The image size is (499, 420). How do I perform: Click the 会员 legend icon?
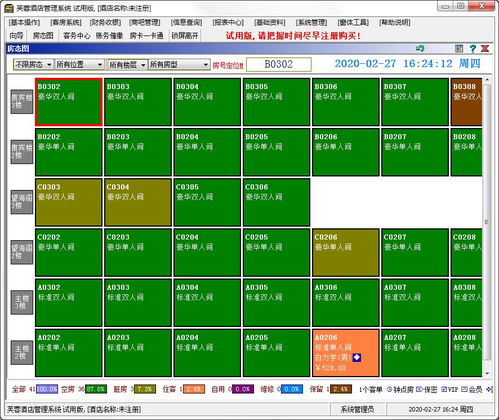click(x=464, y=389)
